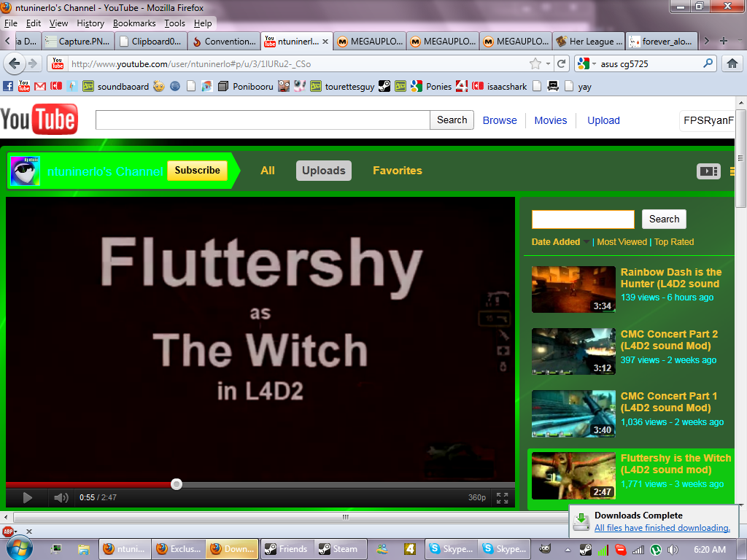
Task: Click the channel Search button
Action: click(x=664, y=219)
